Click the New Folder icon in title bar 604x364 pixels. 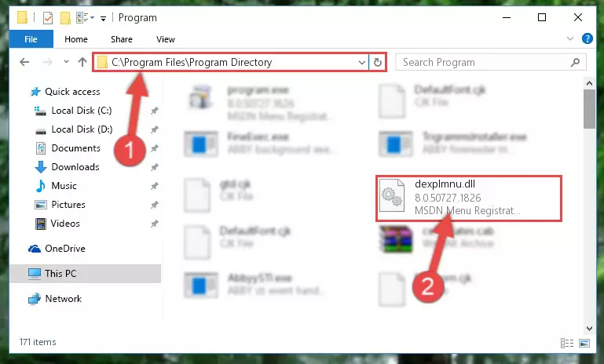coord(65,18)
